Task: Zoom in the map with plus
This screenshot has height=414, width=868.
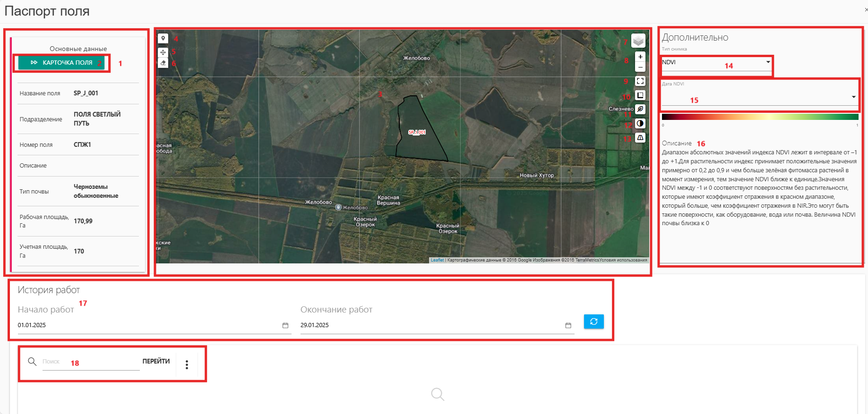Action: tap(640, 57)
